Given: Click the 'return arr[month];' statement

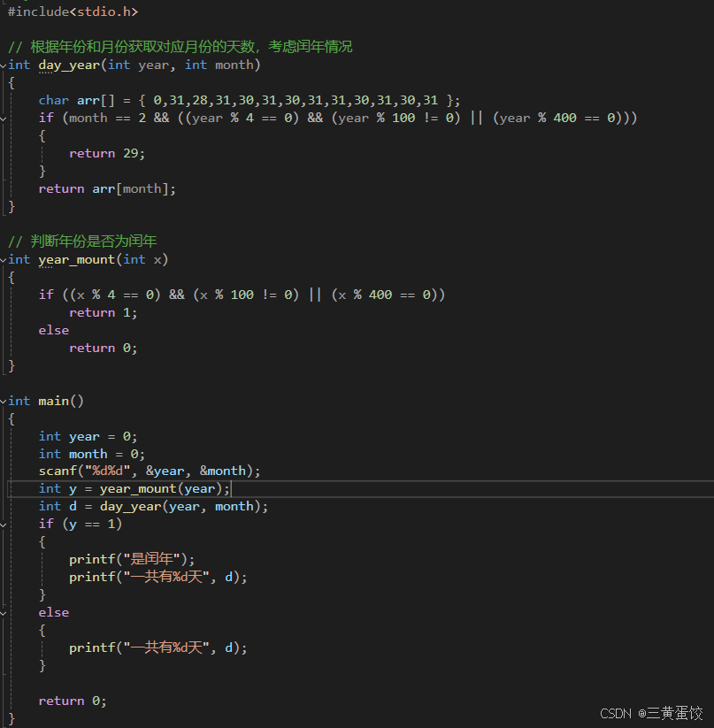Looking at the screenshot, I should pyautogui.click(x=107, y=189).
